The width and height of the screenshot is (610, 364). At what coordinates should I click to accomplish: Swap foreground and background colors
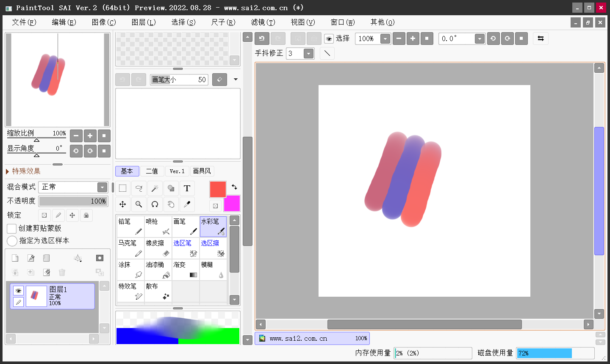(234, 187)
